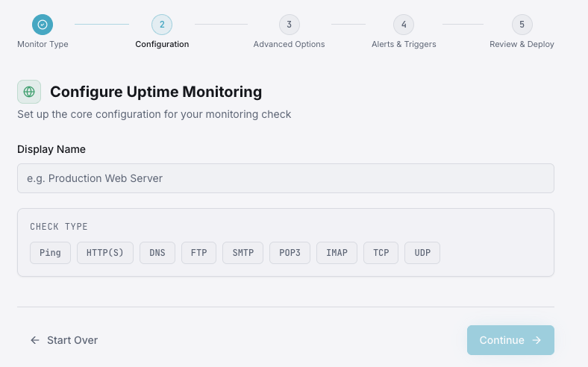Select the IMAP check type
588x367 pixels.
(337, 253)
